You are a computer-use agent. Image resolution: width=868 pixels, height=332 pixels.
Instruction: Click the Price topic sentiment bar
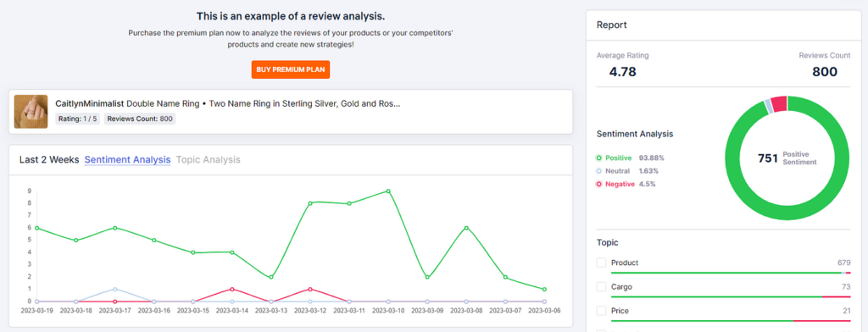click(x=732, y=321)
